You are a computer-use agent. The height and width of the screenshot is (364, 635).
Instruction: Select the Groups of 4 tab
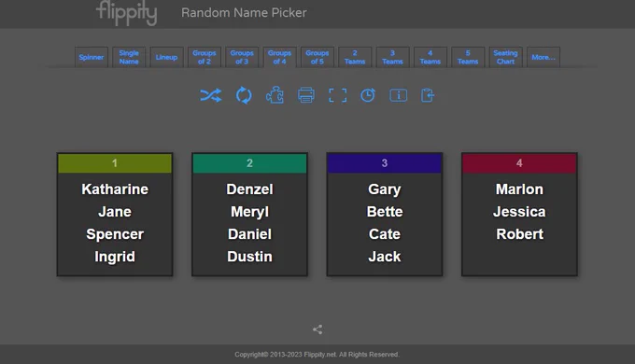coord(279,57)
